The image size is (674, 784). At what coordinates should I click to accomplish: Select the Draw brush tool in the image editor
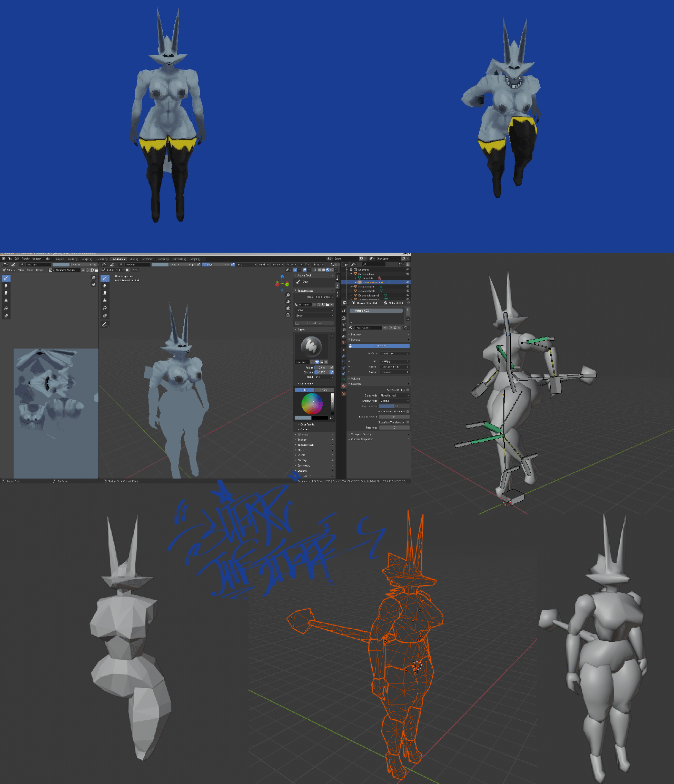[x=6, y=278]
